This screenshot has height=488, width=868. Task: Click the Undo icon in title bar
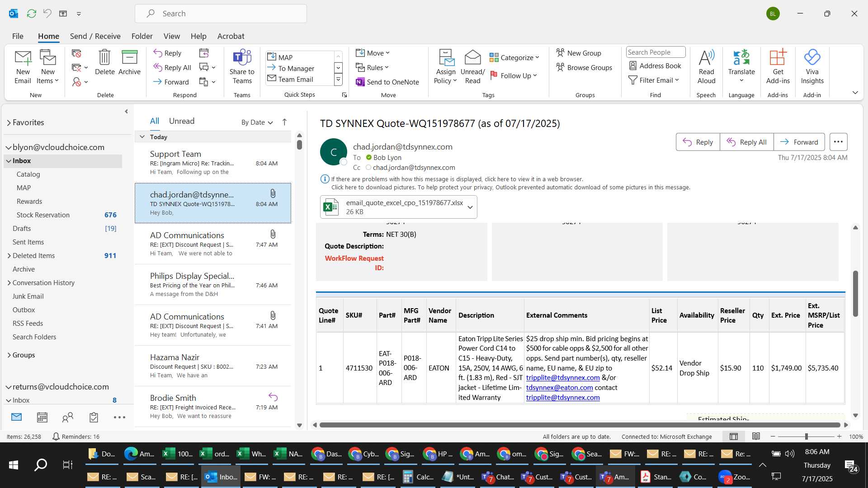pyautogui.click(x=47, y=14)
